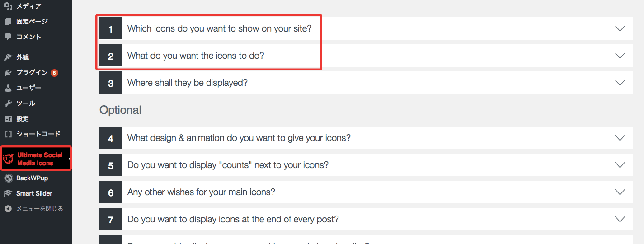
Task: Click the BackWPup sidebar icon
Action: pos(8,178)
